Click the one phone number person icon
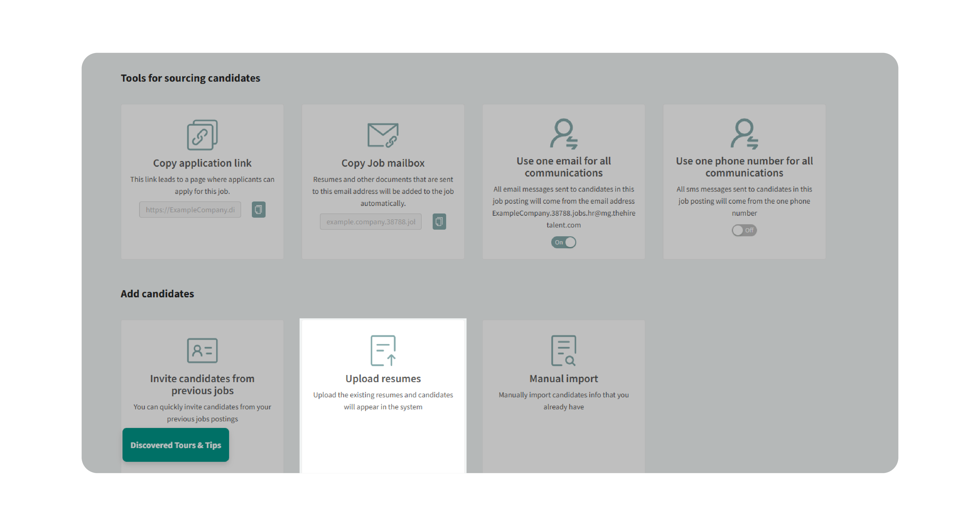Viewport: 980px width, 526px height. click(744, 133)
